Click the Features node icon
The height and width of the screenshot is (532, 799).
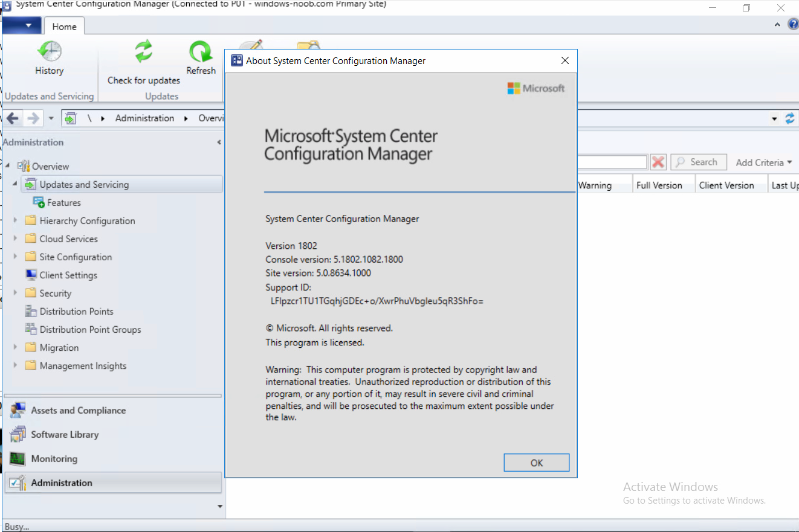tap(39, 202)
